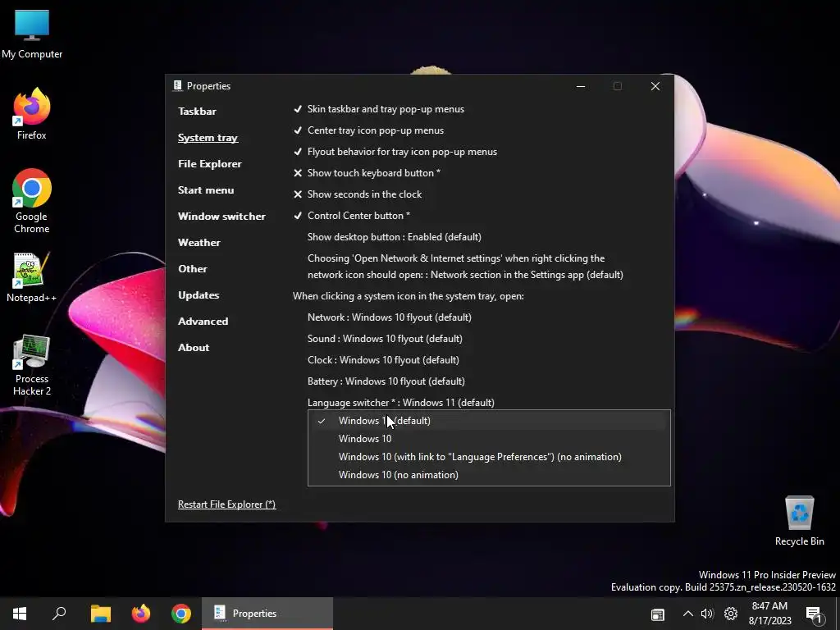The image size is (840, 630).
Task: Open the Recycle Bin icon
Action: pos(799,521)
